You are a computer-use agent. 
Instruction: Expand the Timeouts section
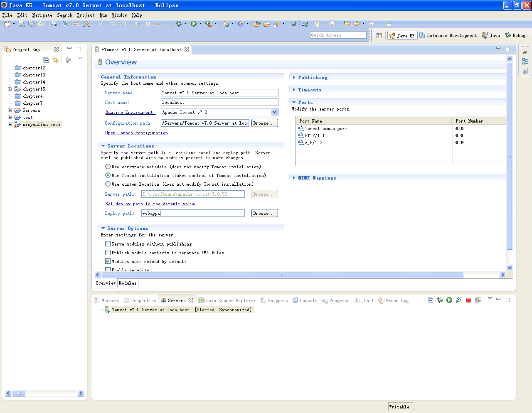(294, 90)
